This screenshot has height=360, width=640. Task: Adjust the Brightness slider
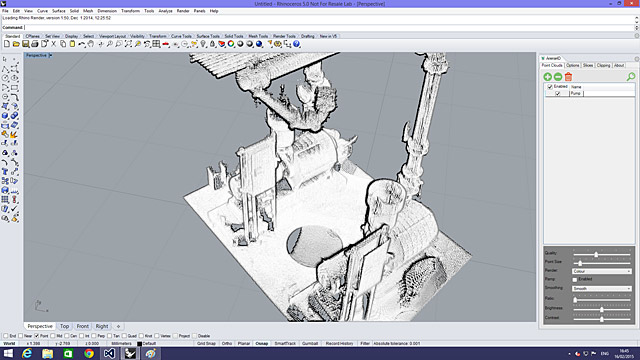[601, 310]
